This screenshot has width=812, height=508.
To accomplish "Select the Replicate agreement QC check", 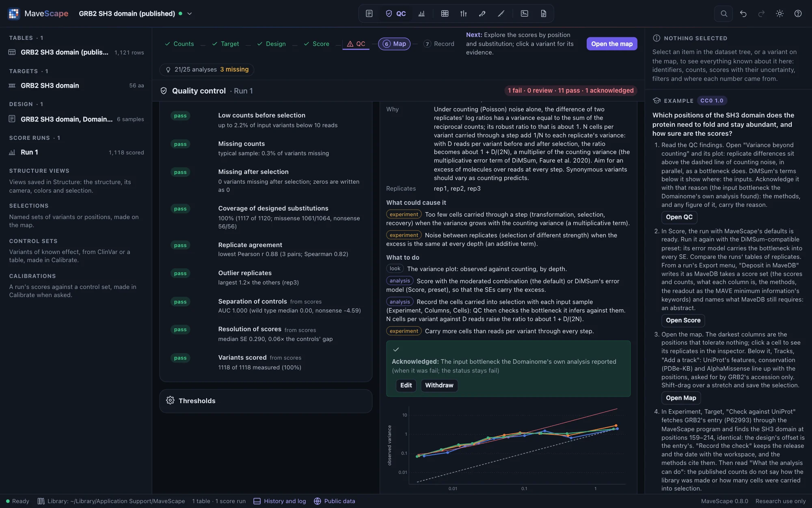I will (266, 249).
